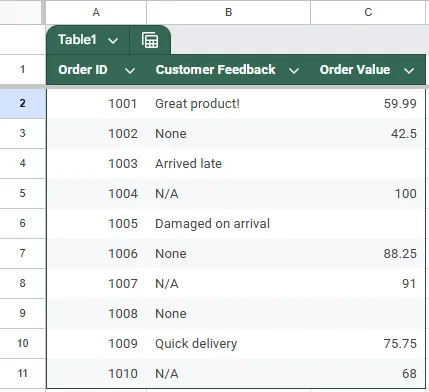Select the 'None' feedback for order 1002
The width and height of the screenshot is (429, 392).
(x=228, y=134)
